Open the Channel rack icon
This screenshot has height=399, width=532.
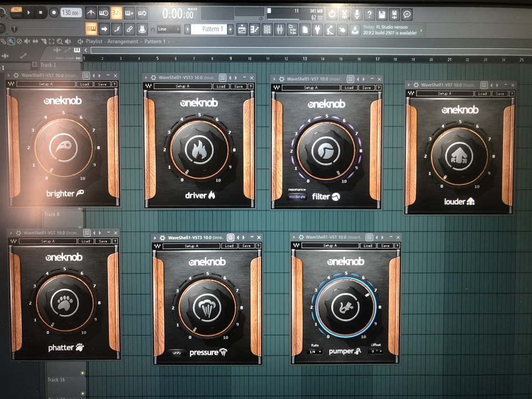tap(267, 29)
